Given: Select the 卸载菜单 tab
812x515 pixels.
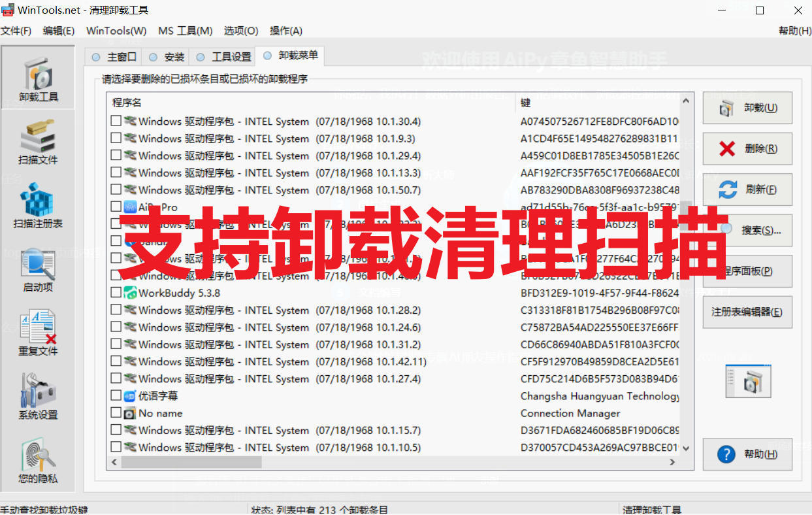Looking at the screenshot, I should 289,56.
